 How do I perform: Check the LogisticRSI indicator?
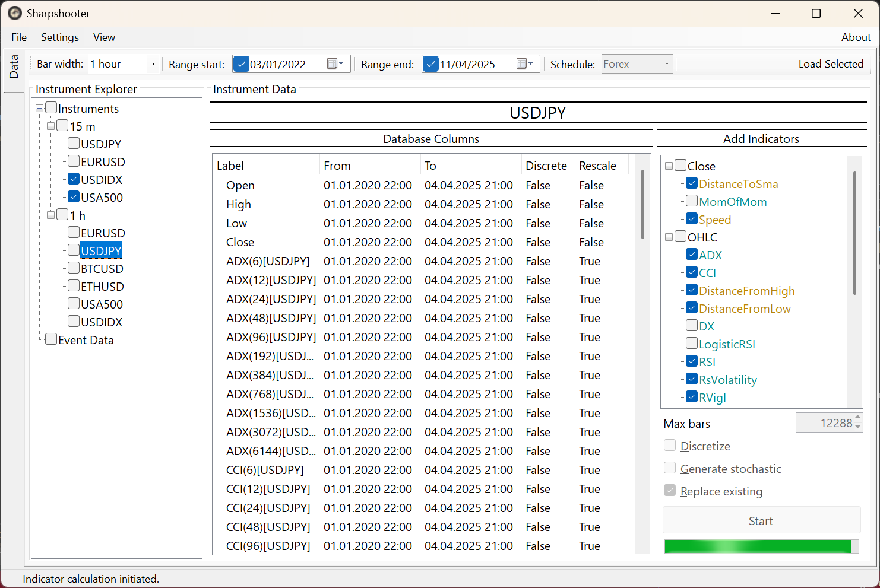(x=692, y=343)
